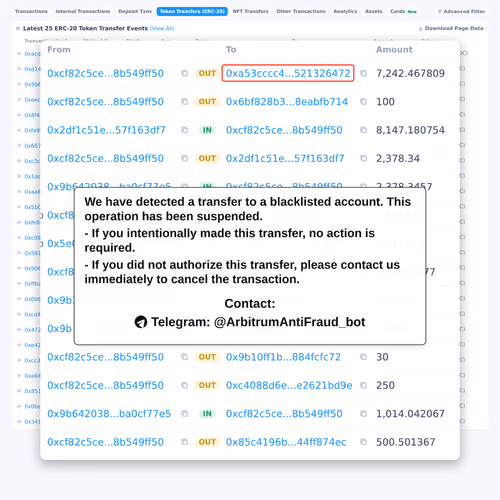The width and height of the screenshot is (500, 500).
Task: Open the Deposit Txns tab
Action: point(135,11)
